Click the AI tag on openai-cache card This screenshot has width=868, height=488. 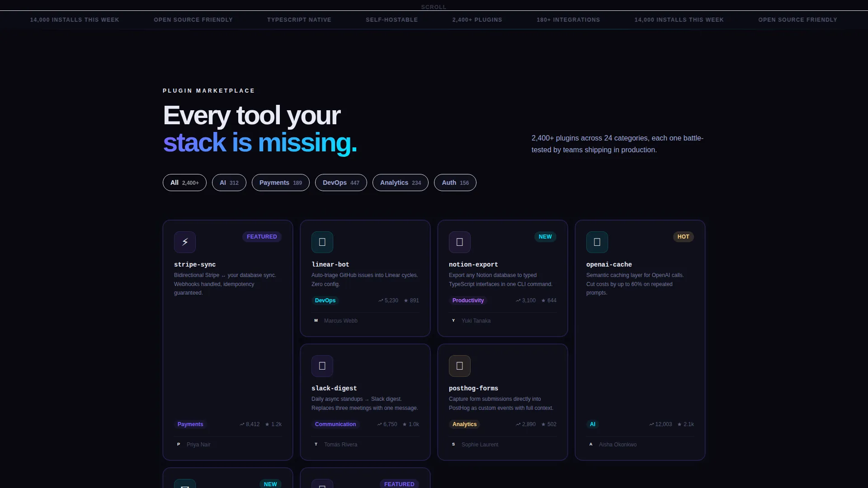tap(592, 424)
